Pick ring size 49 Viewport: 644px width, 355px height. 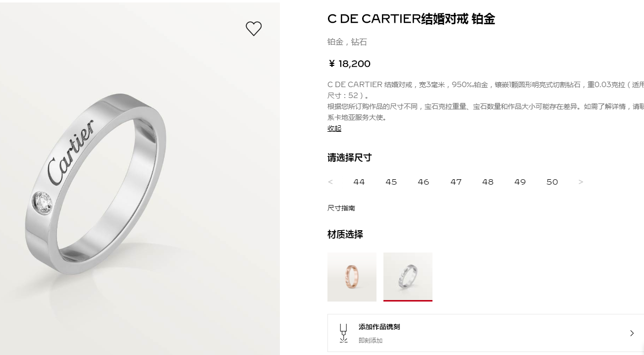tap(520, 182)
